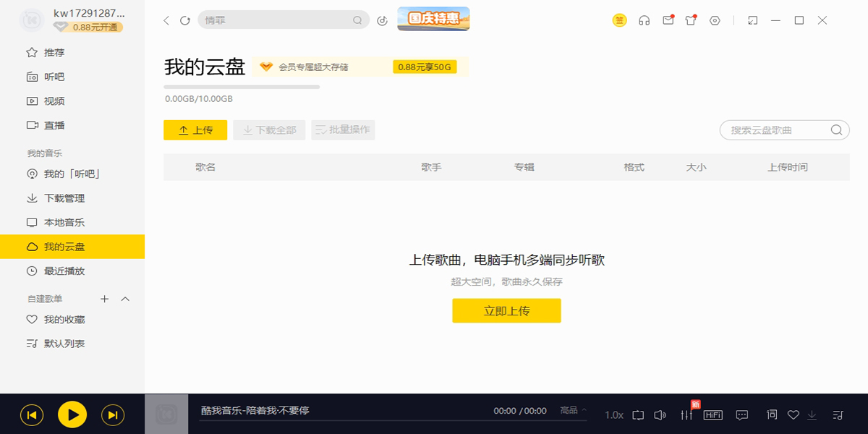Click the 大小 column header
Image resolution: width=868 pixels, height=434 pixels.
[696, 167]
